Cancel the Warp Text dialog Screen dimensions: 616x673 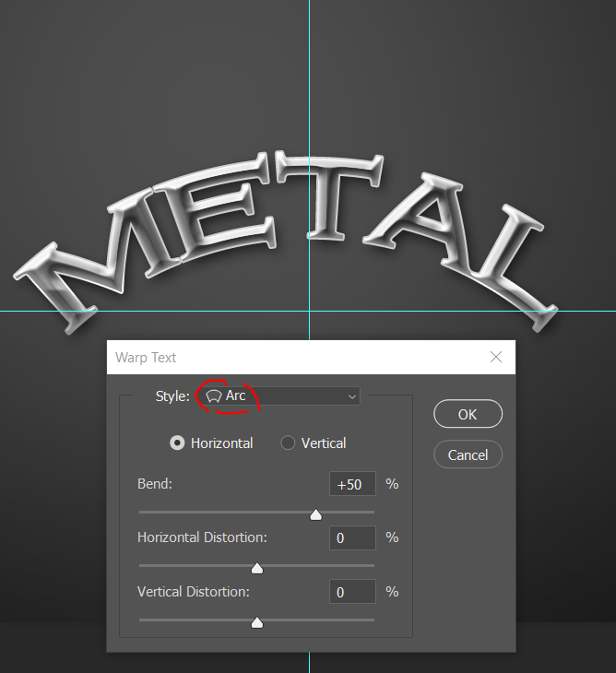click(x=468, y=455)
